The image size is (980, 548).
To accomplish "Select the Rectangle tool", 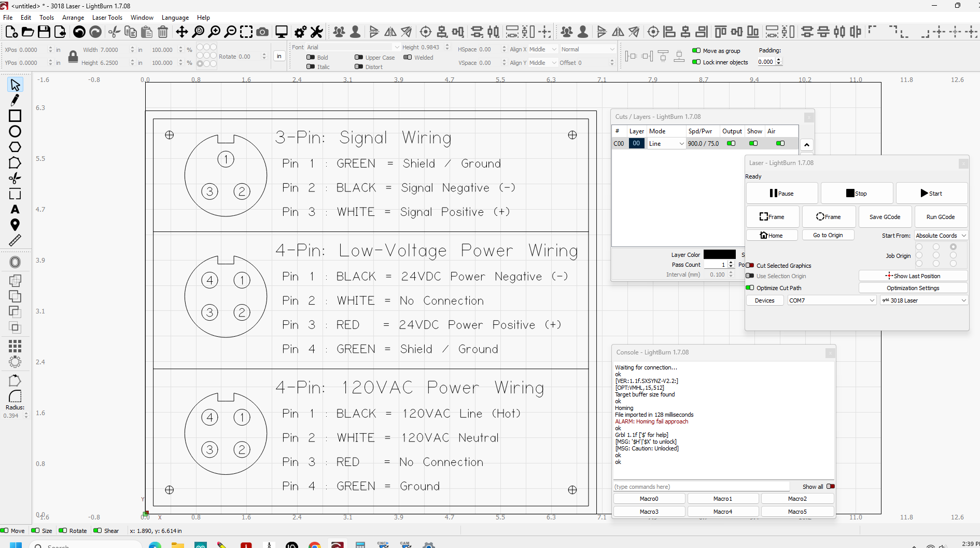I will (x=15, y=116).
